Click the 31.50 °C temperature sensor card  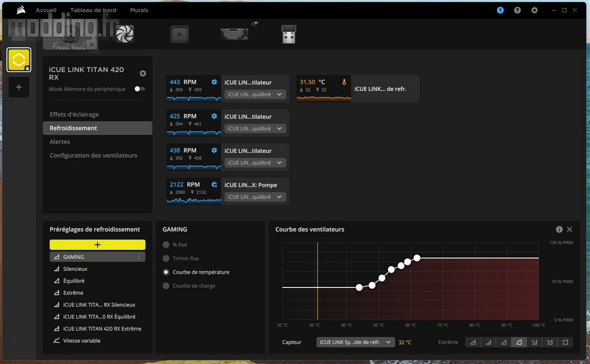click(358, 89)
